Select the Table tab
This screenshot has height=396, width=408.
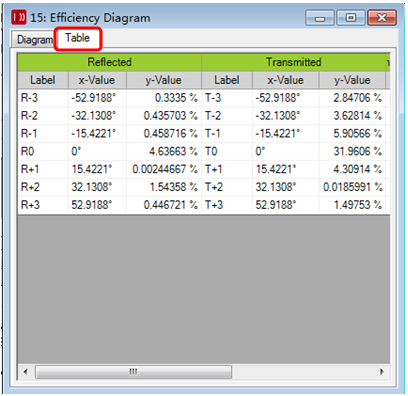(x=78, y=38)
